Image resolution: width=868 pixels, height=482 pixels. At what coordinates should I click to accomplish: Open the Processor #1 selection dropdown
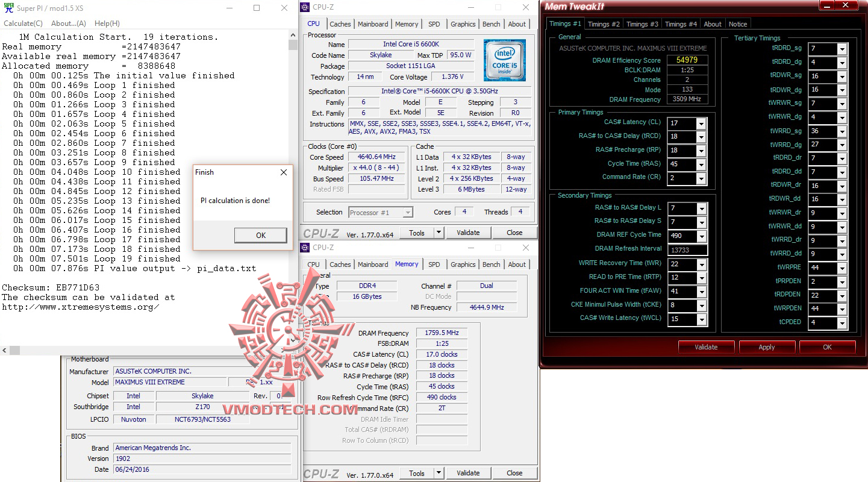coord(408,211)
